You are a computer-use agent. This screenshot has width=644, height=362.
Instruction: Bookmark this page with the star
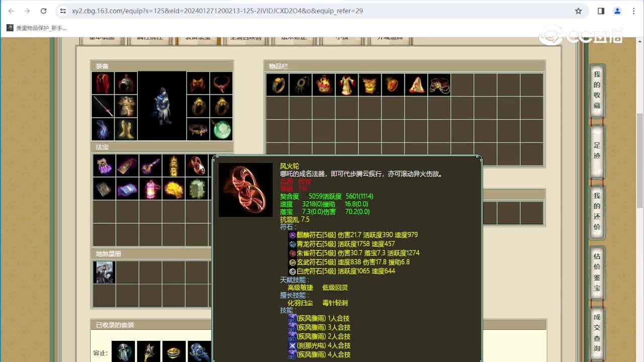click(x=579, y=11)
